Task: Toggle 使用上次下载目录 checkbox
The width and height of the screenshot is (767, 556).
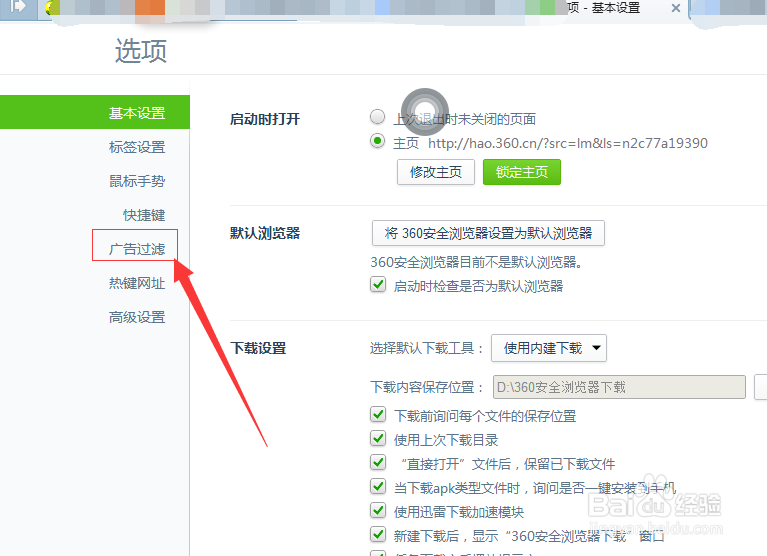Action: [378, 439]
